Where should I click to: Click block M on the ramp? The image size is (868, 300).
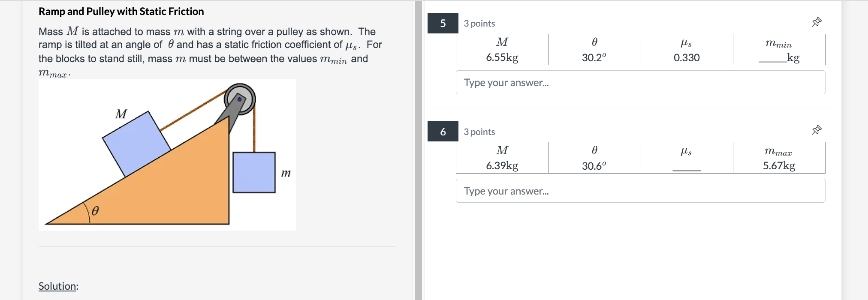pos(136,144)
